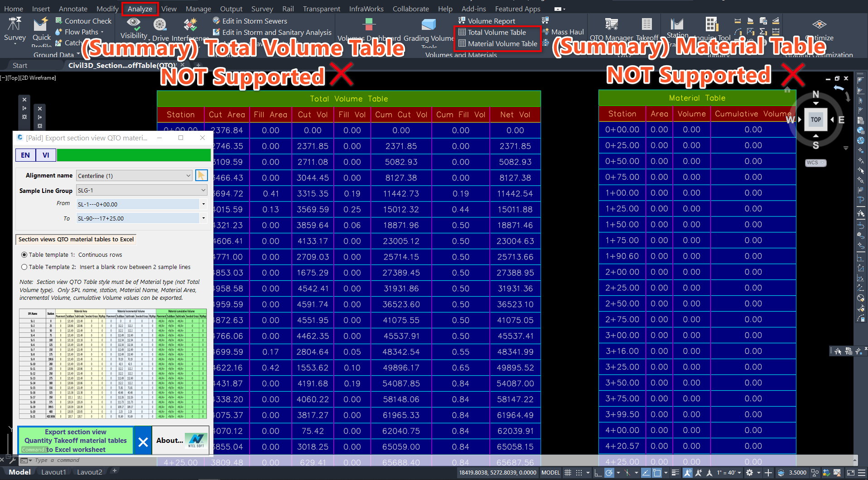868x480 pixels.
Task: Toggle polar tracking in status bar
Action: click(609, 472)
